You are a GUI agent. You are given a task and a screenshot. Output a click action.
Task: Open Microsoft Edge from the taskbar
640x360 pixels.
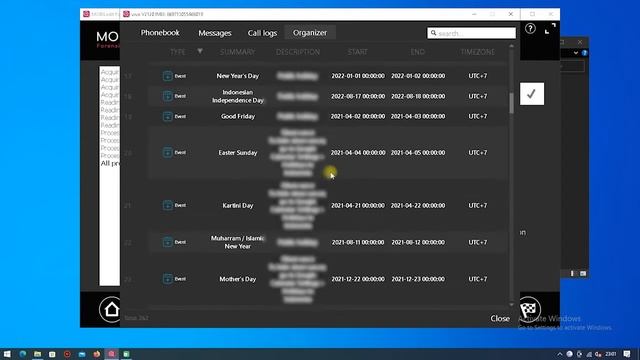[x=22, y=354]
